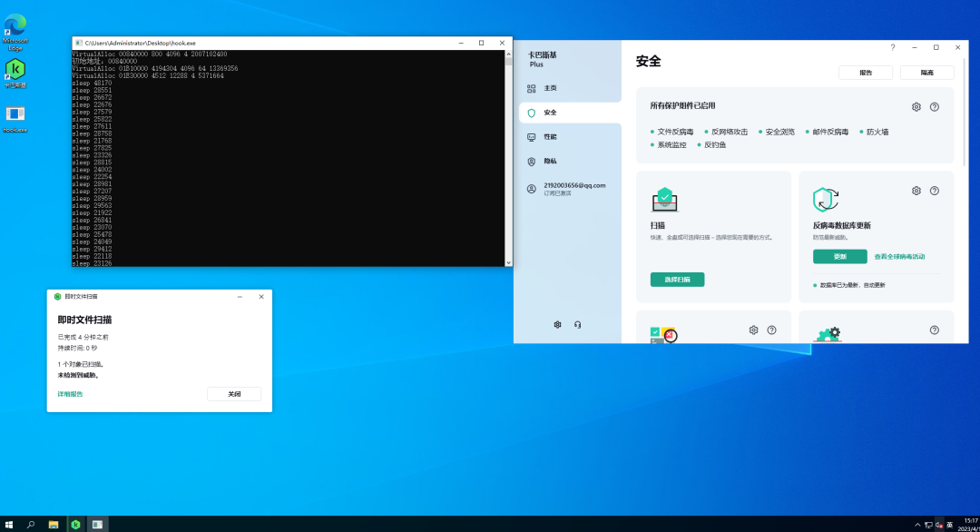The height and width of the screenshot is (532, 980).
Task: Click the hook.exe console taskbar icon
Action: click(97, 525)
